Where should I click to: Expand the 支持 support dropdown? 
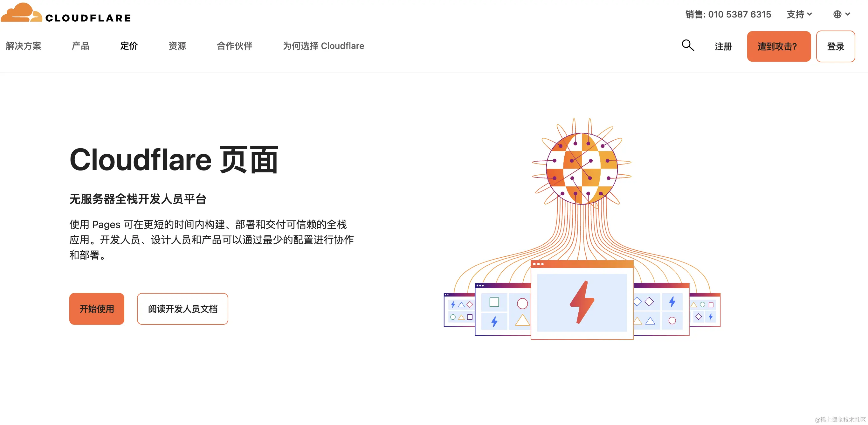[x=799, y=15]
